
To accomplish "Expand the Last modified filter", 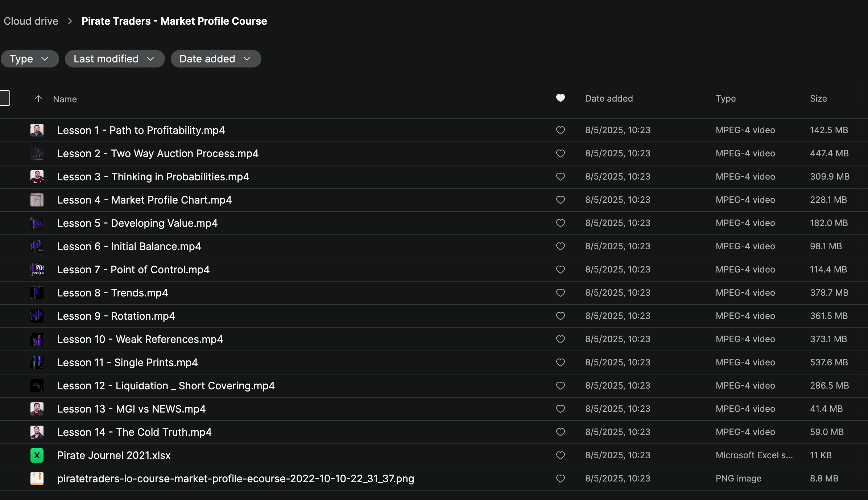I will 115,59.
